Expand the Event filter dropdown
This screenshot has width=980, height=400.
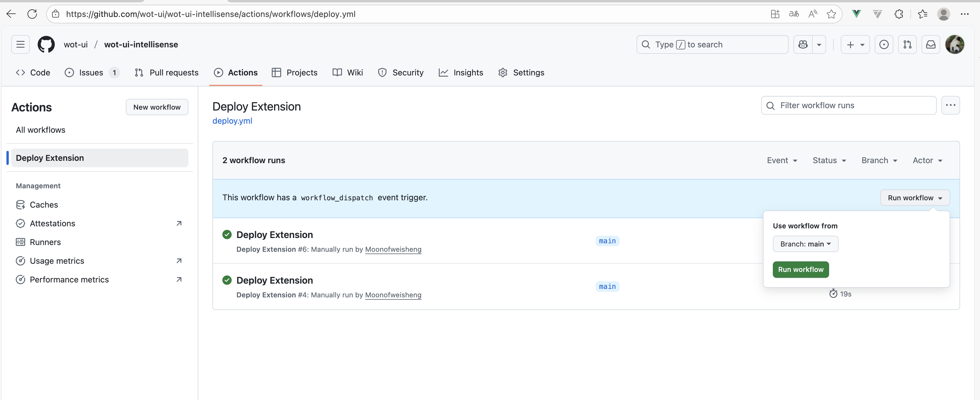[782, 161]
